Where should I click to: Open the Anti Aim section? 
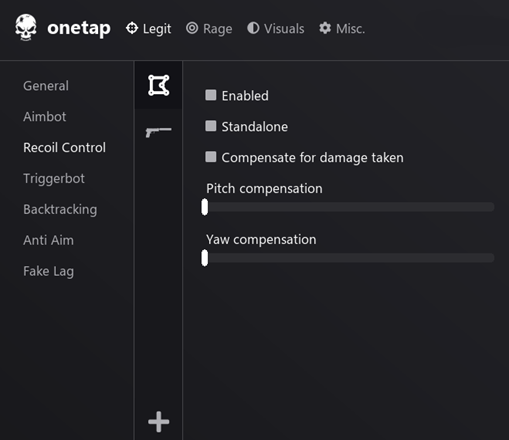click(48, 240)
